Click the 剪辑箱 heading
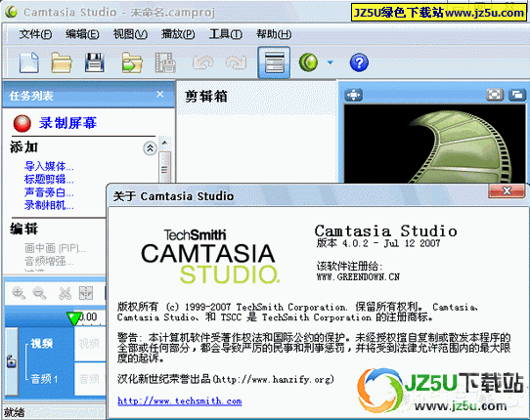Viewport: 530px width, 420px height. [x=206, y=97]
